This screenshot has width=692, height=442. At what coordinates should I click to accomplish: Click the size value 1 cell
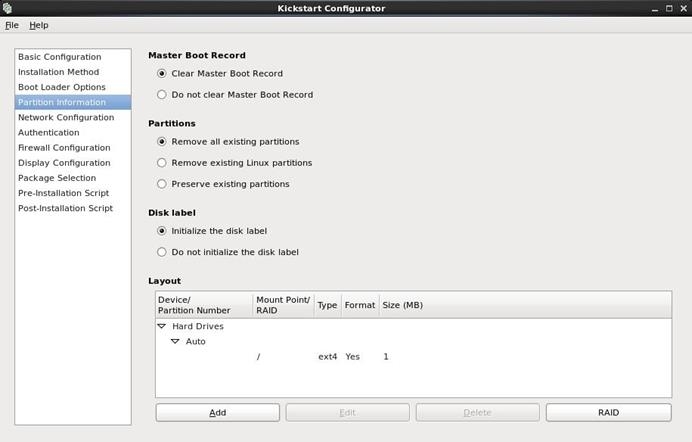click(386, 356)
